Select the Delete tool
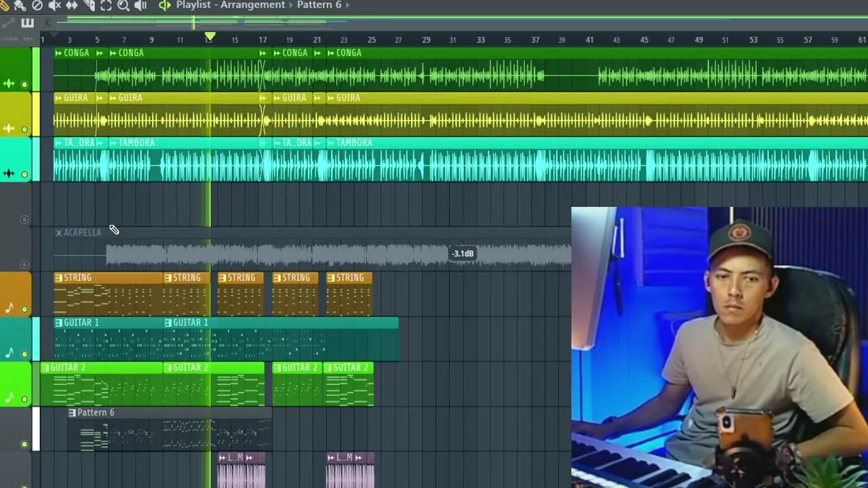Viewport: 868px width, 488px height. [x=37, y=5]
